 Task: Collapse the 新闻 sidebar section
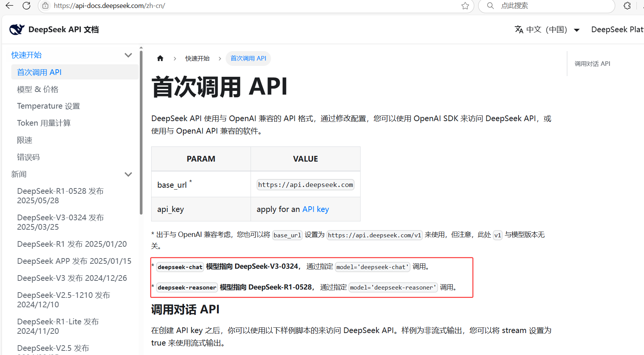[128, 174]
